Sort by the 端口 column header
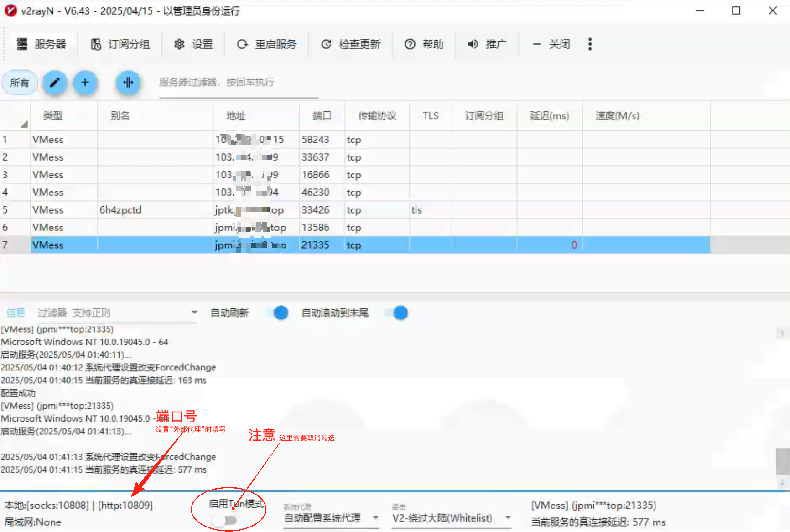Viewport: 790px width, 532px height. [322, 116]
